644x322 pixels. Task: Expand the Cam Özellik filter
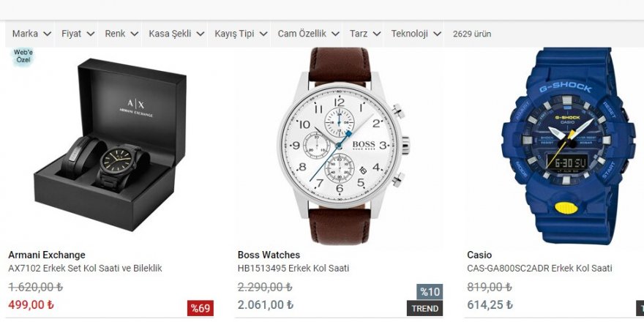click(308, 34)
